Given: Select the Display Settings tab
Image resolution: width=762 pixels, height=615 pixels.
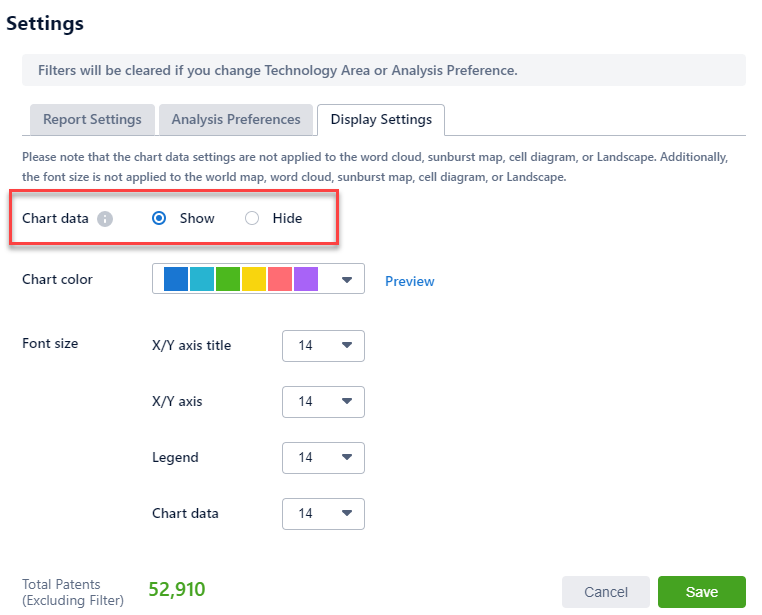Looking at the screenshot, I should pyautogui.click(x=381, y=119).
